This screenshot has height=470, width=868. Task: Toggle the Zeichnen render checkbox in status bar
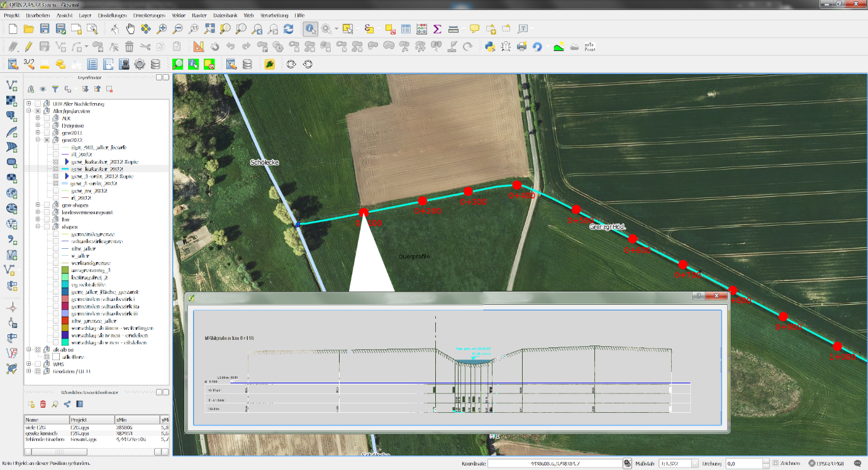[776, 463]
